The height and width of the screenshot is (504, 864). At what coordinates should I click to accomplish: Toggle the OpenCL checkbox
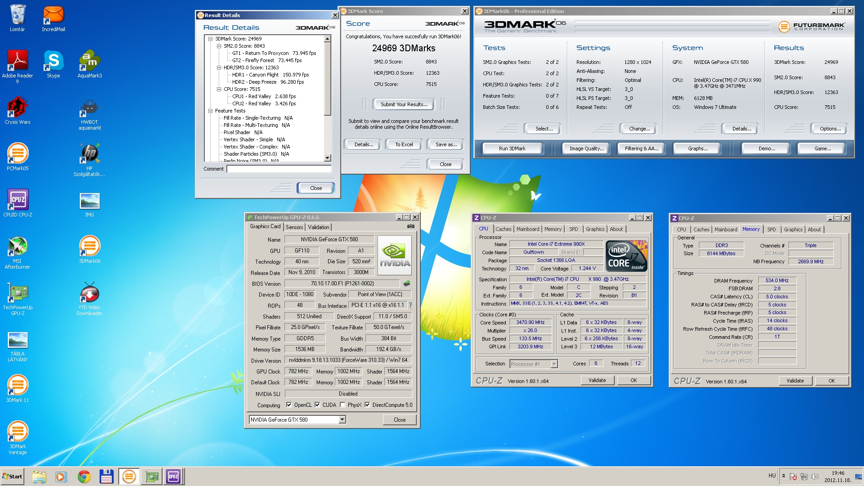click(x=289, y=405)
